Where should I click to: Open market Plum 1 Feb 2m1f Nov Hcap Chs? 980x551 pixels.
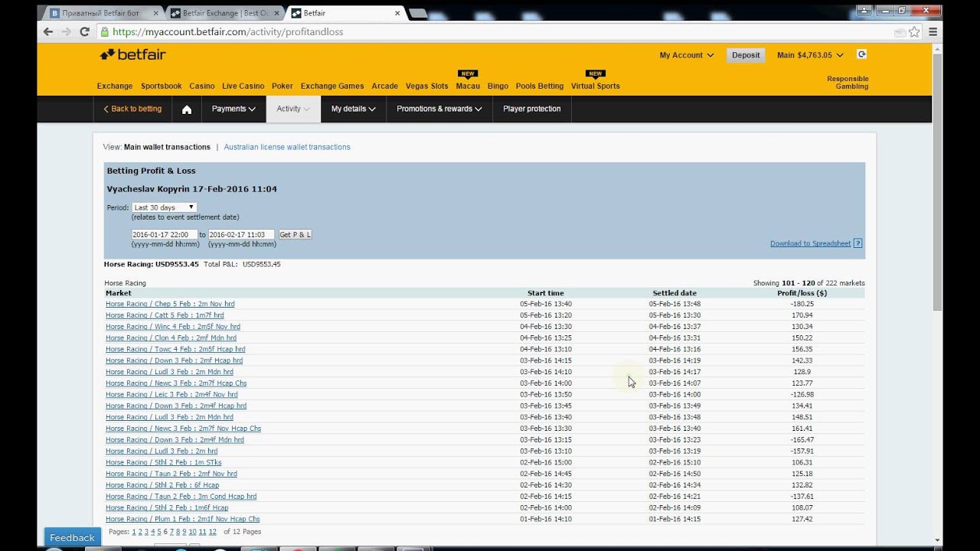183,519
